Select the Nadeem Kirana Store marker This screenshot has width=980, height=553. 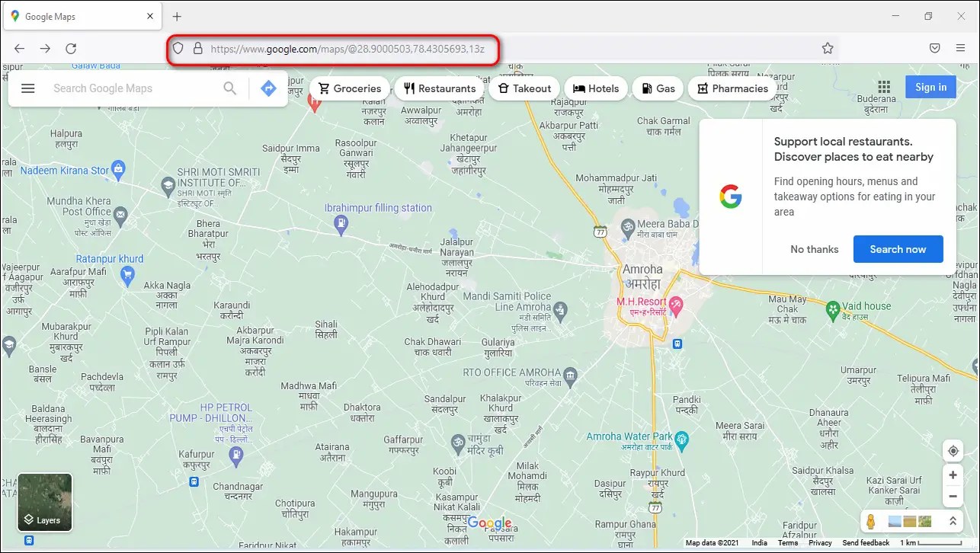(x=118, y=168)
